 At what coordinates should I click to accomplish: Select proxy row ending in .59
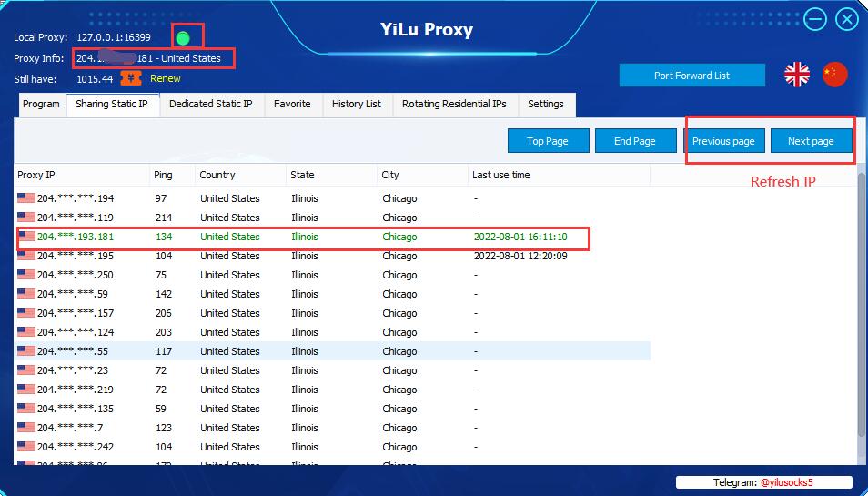click(x=332, y=294)
